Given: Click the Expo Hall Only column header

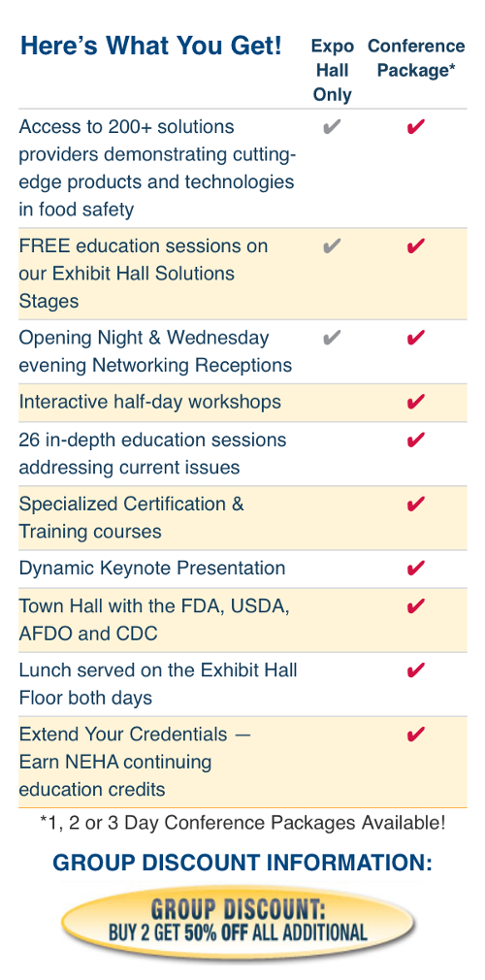Looking at the screenshot, I should (333, 70).
